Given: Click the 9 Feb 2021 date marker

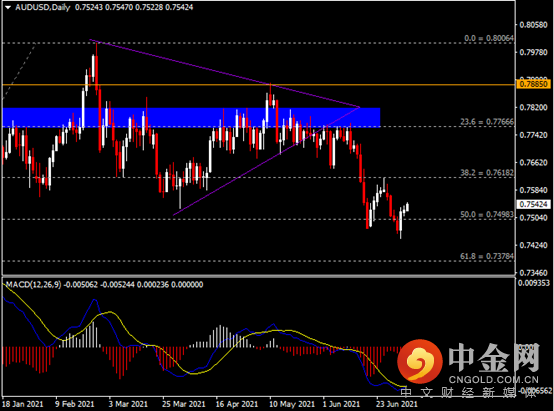Looking at the screenshot, I should click(x=75, y=404).
